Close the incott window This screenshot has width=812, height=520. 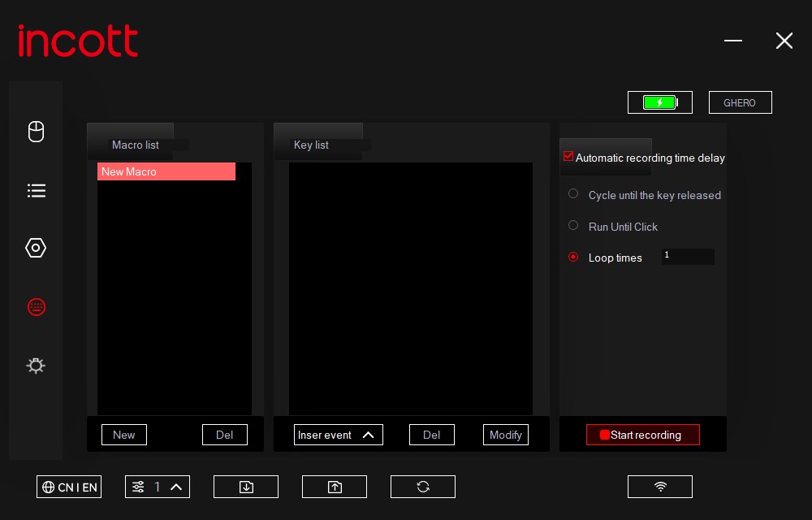tap(784, 41)
